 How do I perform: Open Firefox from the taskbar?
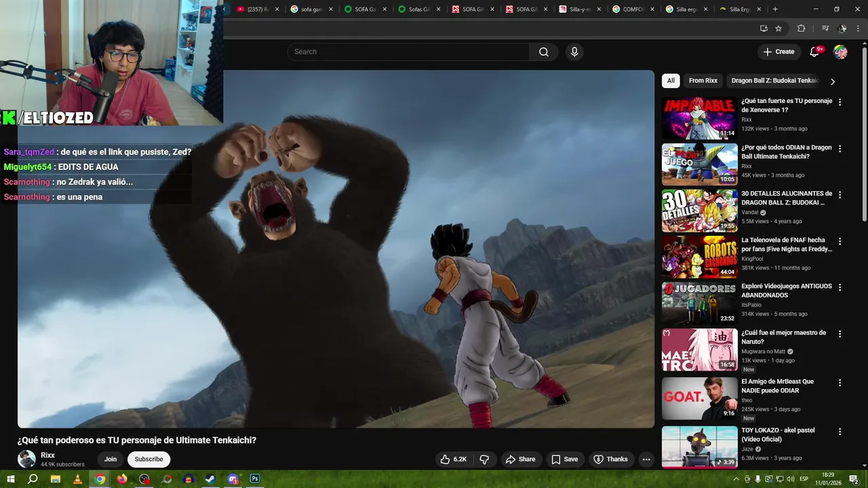pos(122,479)
